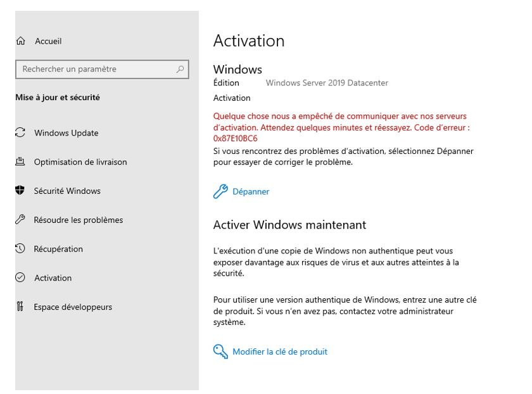This screenshot has width=532, height=394.
Task: Click the Activer Windows maintenant heading
Action: click(x=290, y=225)
